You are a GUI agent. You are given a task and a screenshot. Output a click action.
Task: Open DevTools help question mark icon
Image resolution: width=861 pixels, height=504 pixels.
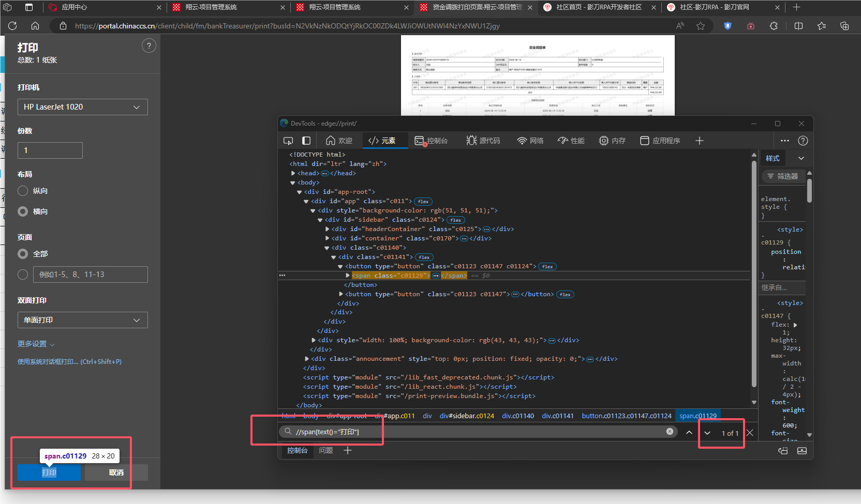(x=803, y=141)
